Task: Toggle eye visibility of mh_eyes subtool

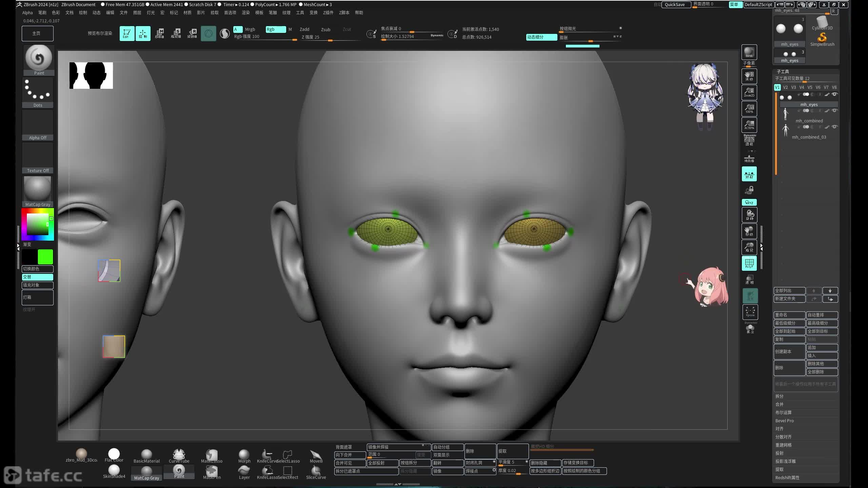Action: (x=834, y=95)
